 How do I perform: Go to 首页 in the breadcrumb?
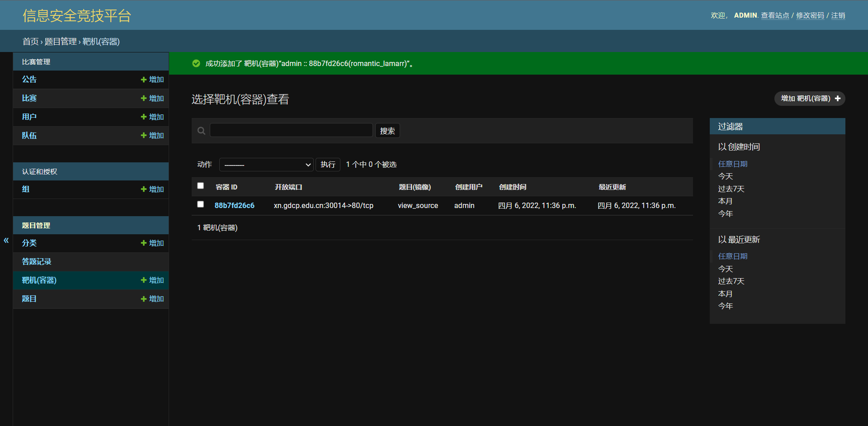(31, 42)
